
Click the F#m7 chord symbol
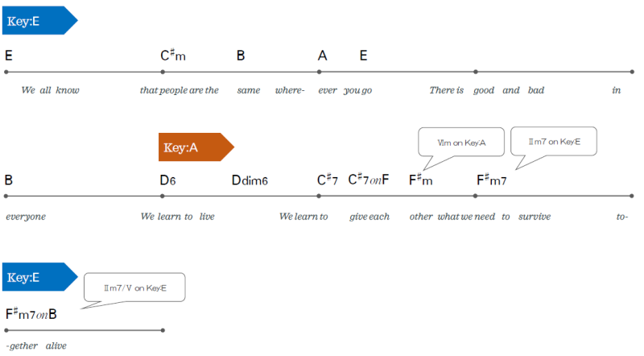492,180
